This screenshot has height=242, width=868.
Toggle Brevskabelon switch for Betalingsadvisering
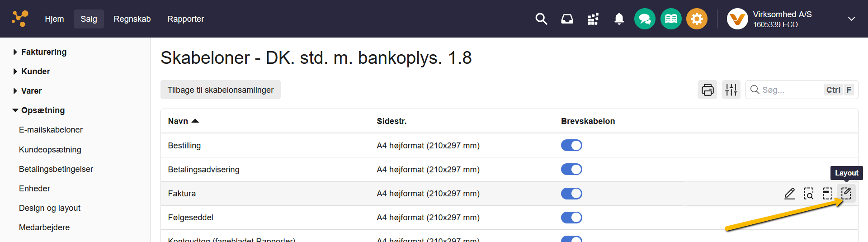[x=571, y=169]
